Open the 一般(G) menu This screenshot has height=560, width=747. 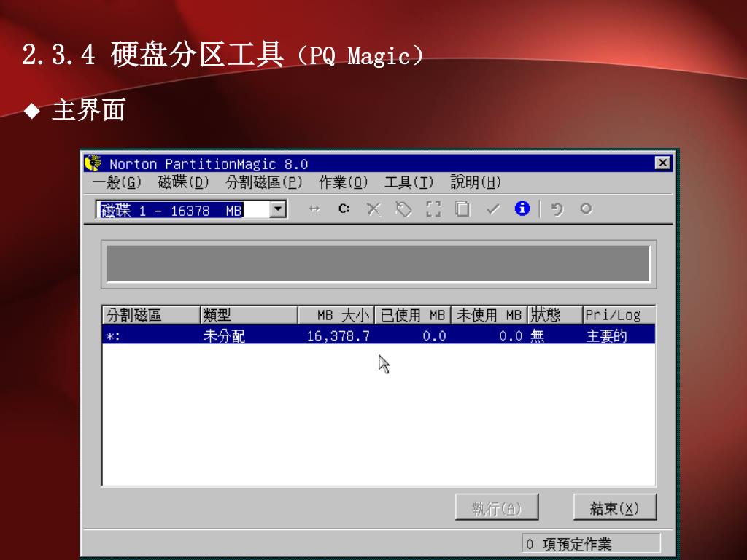pyautogui.click(x=117, y=182)
